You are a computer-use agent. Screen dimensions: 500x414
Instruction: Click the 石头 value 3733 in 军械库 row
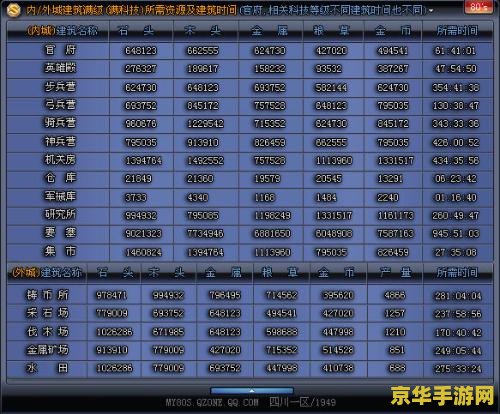[136, 198]
